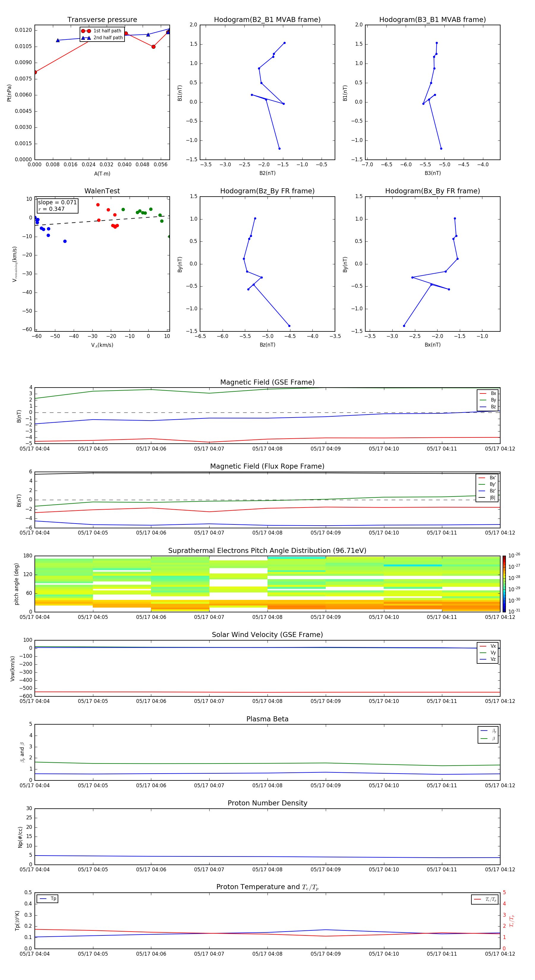Click lowest data point in B2_B1 hodogram

click(279, 148)
